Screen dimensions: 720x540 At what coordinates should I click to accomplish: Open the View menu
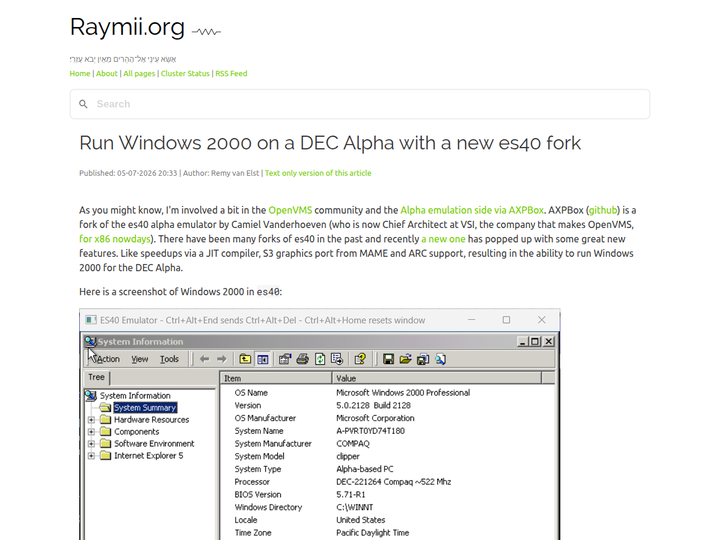(140, 359)
